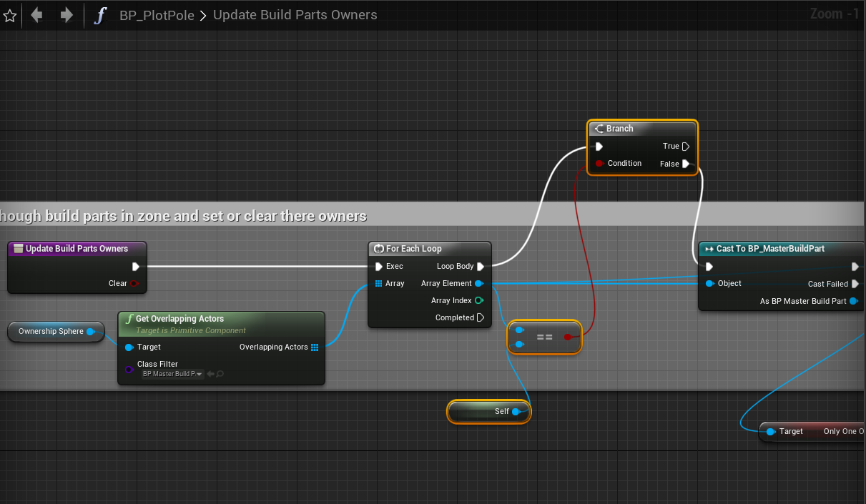Click the Array input pin on For Each Loop

click(x=379, y=284)
